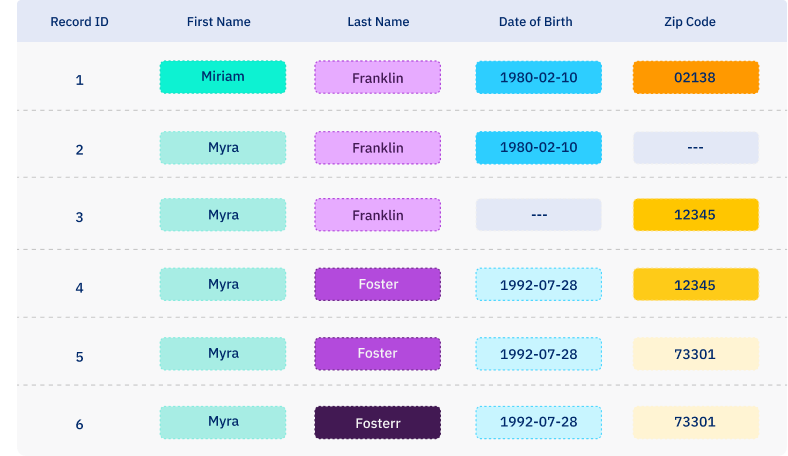Select the Foster last name in record 5

377,354
